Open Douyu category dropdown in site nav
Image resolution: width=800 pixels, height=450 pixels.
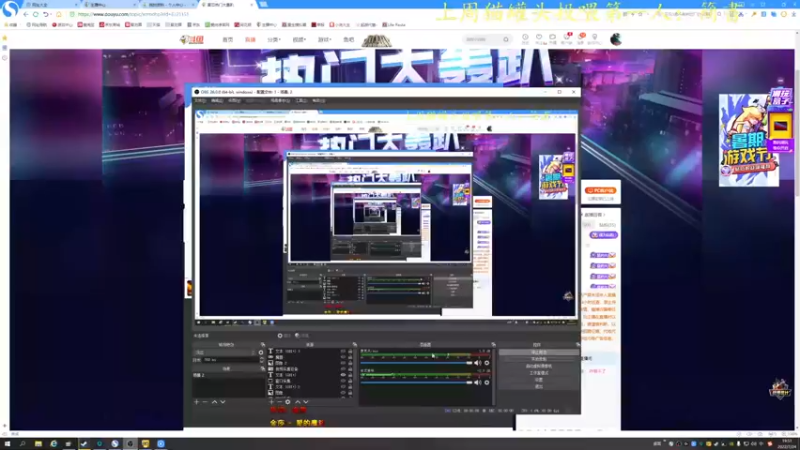(x=273, y=39)
